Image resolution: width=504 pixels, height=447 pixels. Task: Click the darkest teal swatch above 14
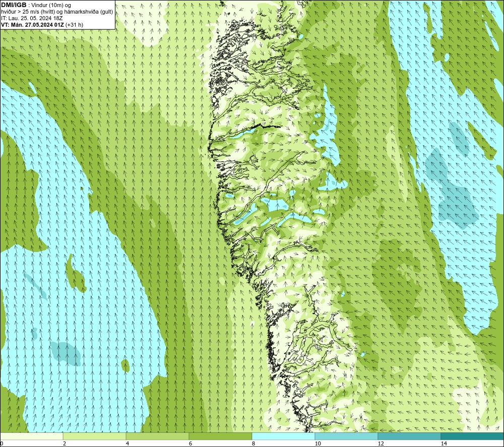coord(473,436)
